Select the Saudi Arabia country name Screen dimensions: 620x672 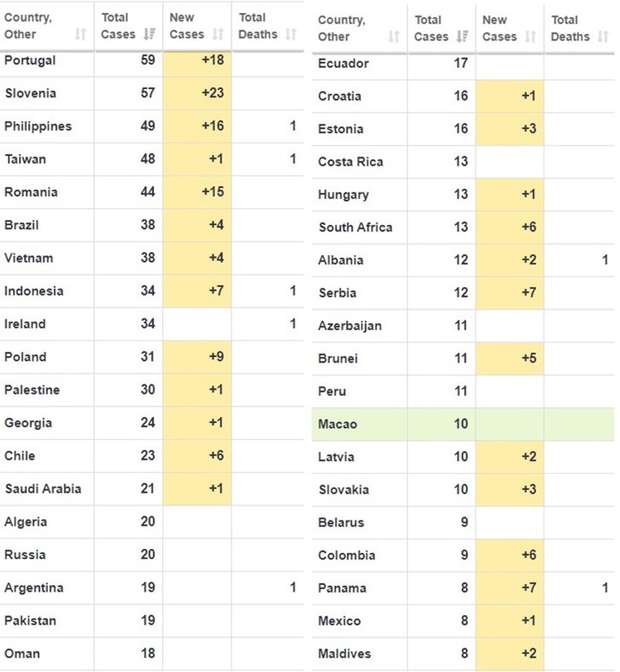42,488
